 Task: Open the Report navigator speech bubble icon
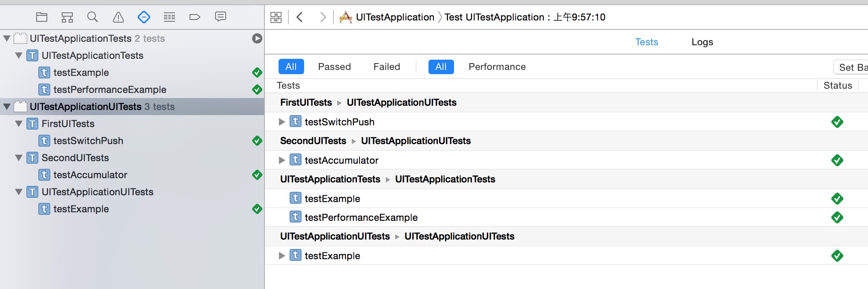(x=221, y=17)
